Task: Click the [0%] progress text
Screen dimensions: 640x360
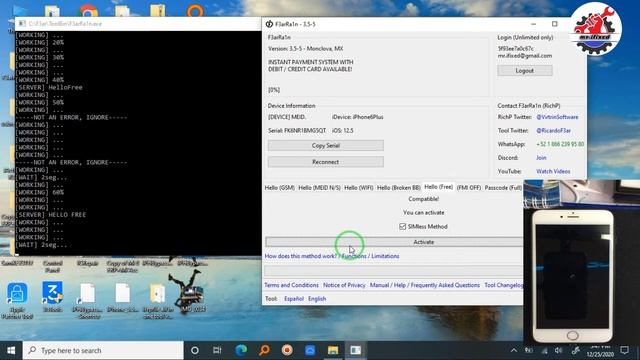Action: coord(274,89)
